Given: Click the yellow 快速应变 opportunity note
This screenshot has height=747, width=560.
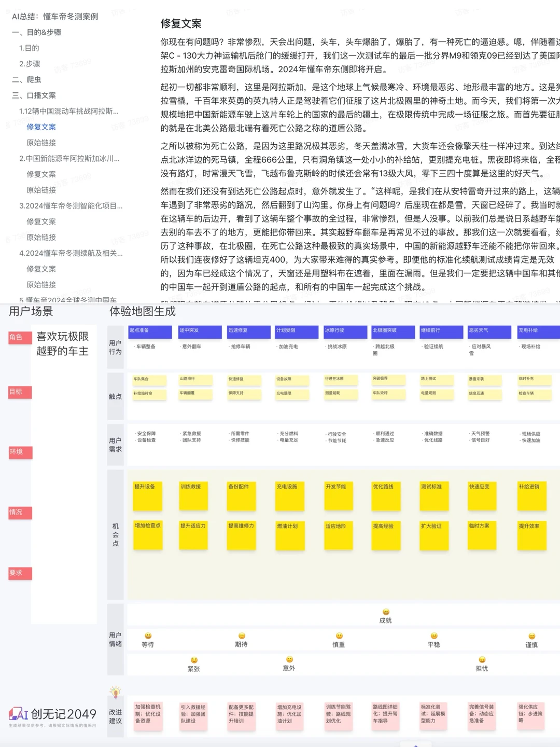Looking at the screenshot, I should pos(482,496).
